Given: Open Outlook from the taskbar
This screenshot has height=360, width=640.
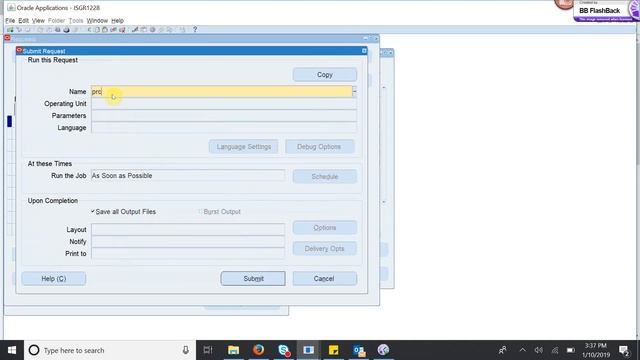Looking at the screenshot, I should pos(359,350).
